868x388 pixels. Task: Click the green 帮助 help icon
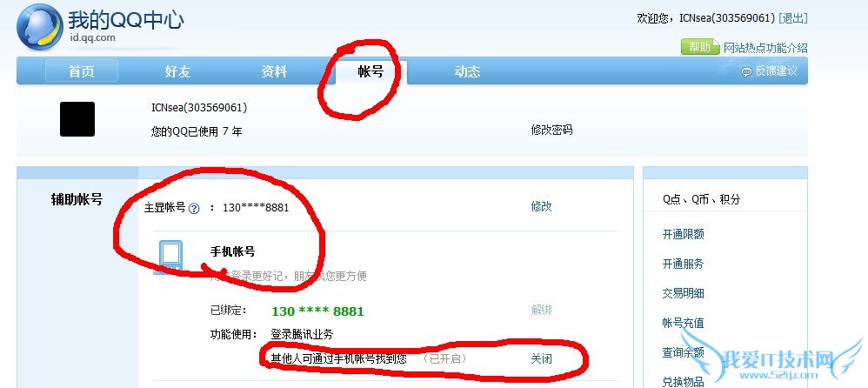[x=700, y=47]
